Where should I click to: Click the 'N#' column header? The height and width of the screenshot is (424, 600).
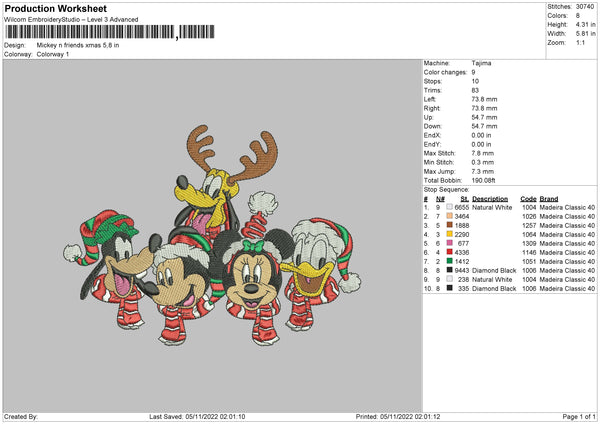tap(440, 199)
